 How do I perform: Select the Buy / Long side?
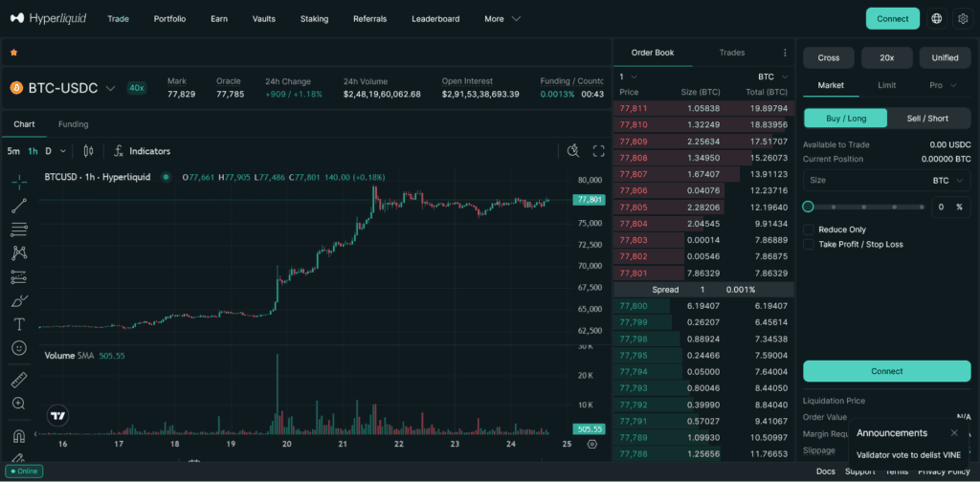point(845,118)
